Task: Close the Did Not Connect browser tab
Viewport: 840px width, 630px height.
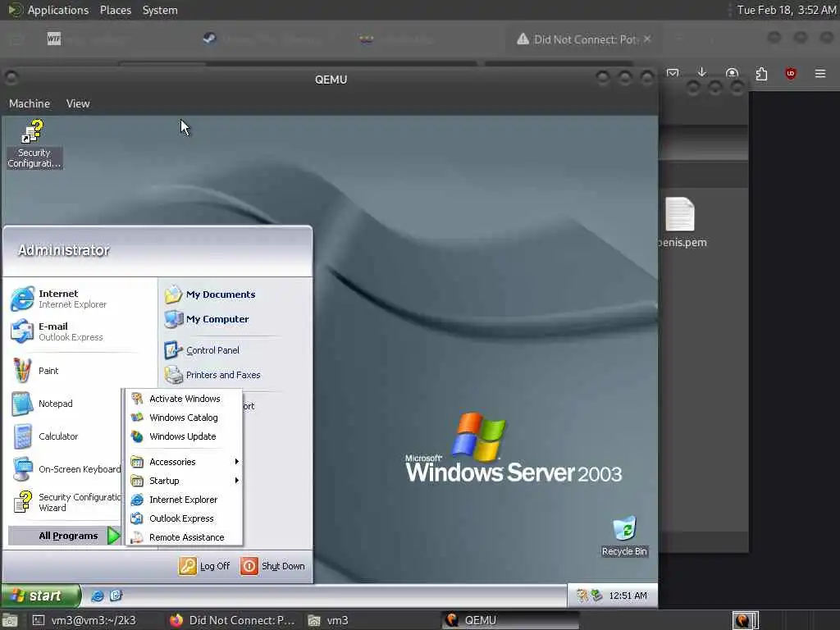Action: (647, 39)
